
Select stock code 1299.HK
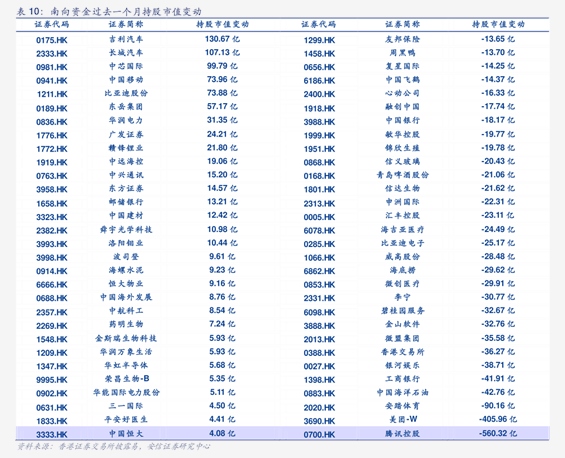pos(319,40)
